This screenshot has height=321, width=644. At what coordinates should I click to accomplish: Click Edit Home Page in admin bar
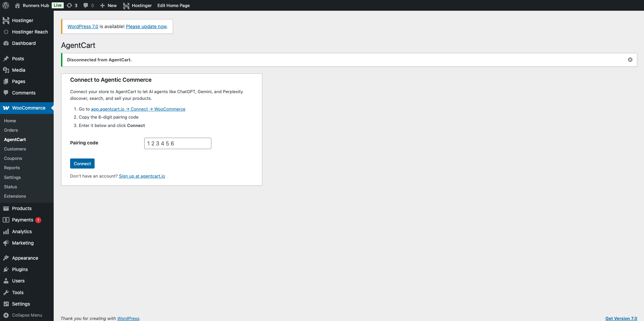(173, 5)
